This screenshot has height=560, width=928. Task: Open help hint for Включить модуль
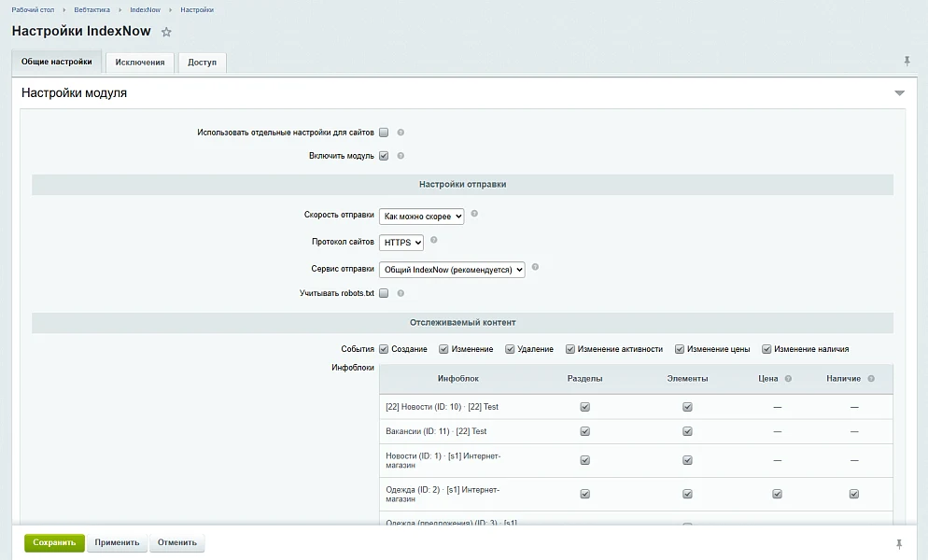[x=401, y=156]
